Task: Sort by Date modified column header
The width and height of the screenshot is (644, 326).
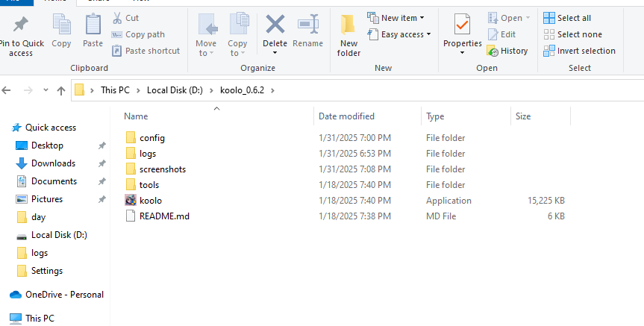Action: tap(347, 116)
